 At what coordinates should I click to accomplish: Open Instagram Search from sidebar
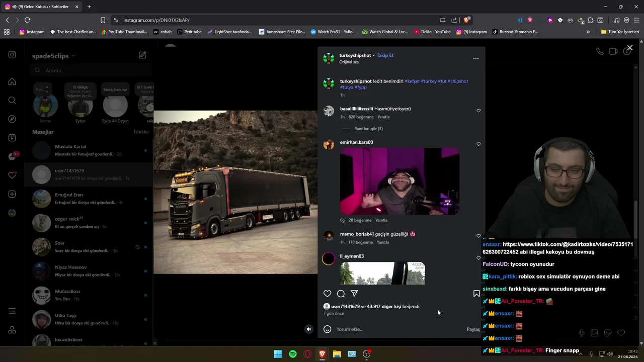tap(12, 100)
